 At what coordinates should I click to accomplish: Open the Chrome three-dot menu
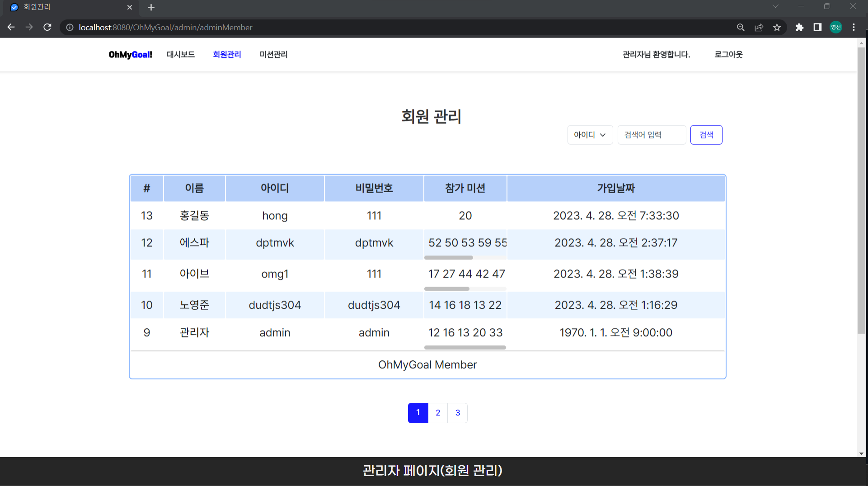click(x=854, y=27)
